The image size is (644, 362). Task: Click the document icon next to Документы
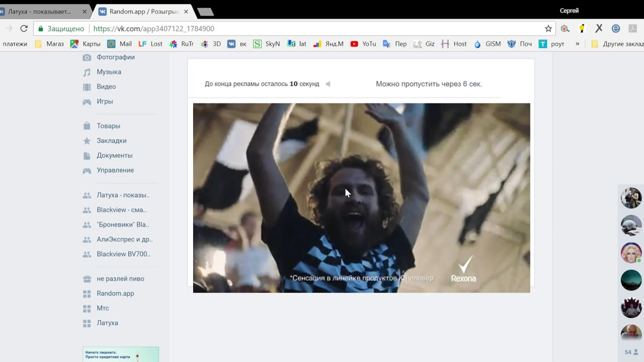87,156
